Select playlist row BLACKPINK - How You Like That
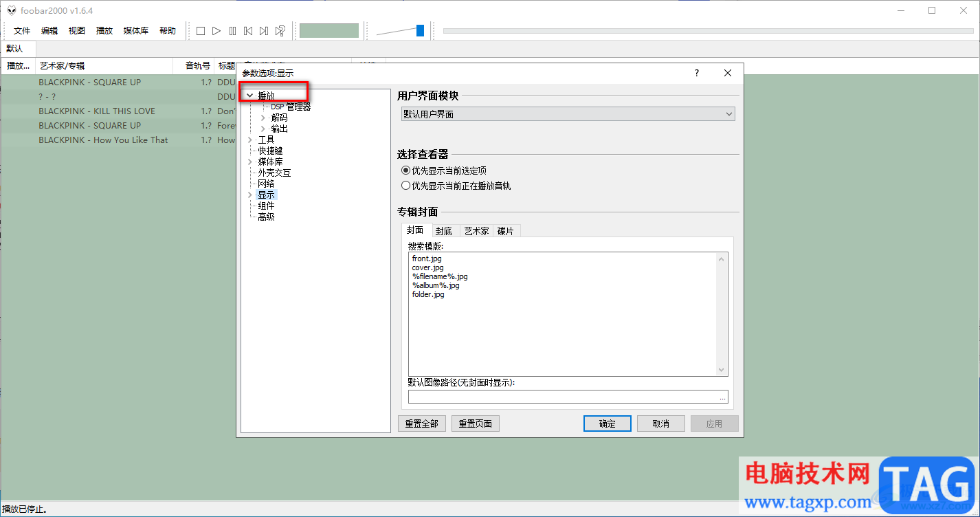The image size is (980, 517). click(118, 140)
